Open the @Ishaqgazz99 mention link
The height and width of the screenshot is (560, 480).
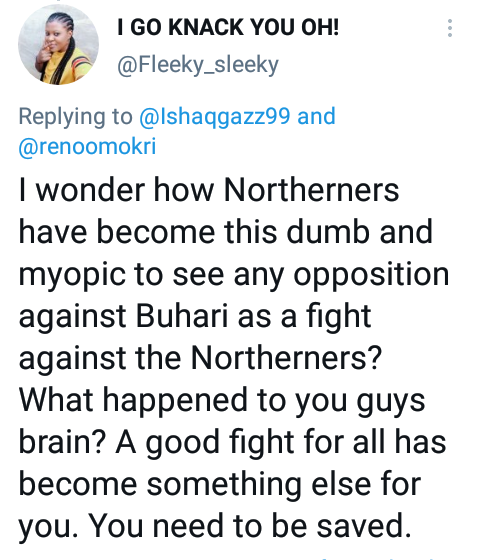point(214,117)
